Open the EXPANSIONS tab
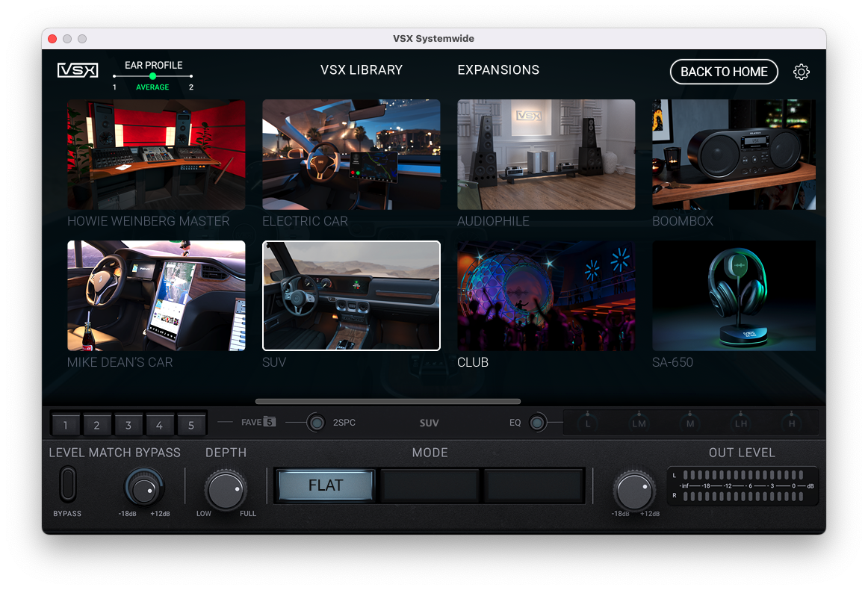Image resolution: width=868 pixels, height=590 pixels. click(x=498, y=69)
